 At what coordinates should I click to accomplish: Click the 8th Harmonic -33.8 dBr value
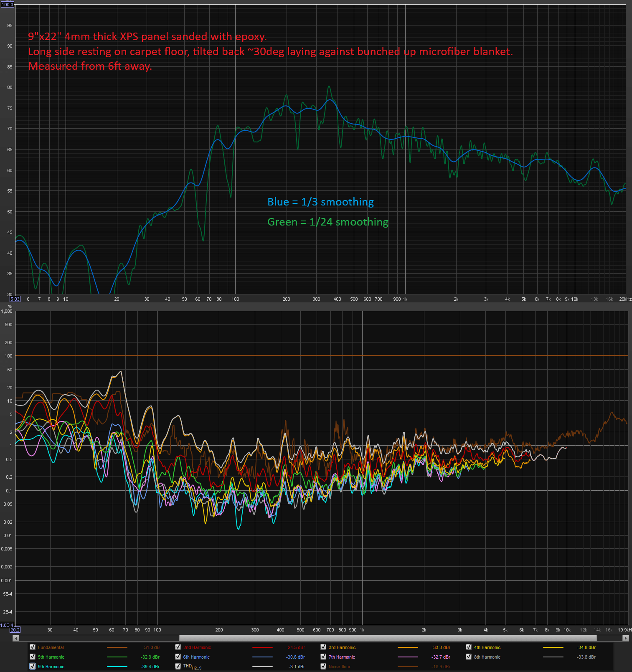(586, 657)
